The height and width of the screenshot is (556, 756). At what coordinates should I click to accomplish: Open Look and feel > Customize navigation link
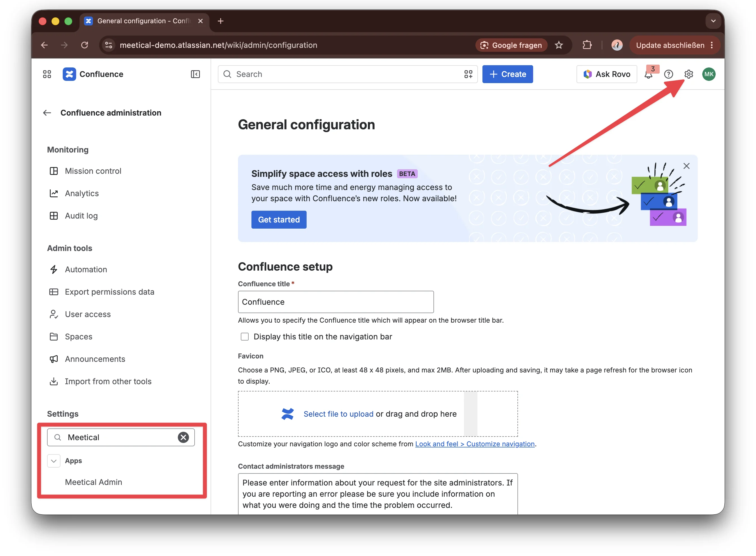point(475,444)
